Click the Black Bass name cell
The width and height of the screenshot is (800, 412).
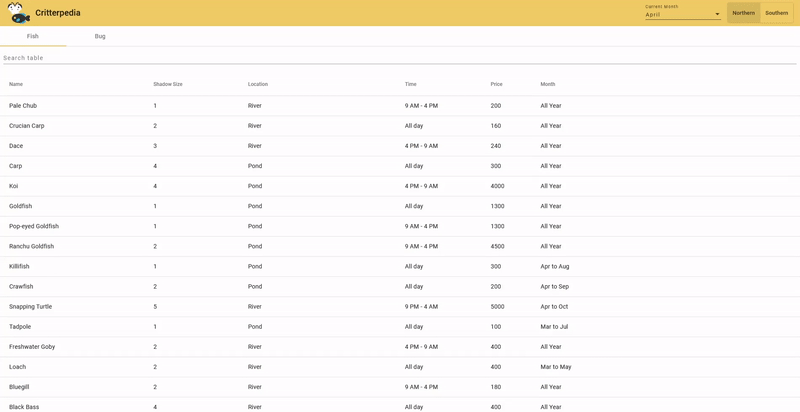tap(24, 407)
